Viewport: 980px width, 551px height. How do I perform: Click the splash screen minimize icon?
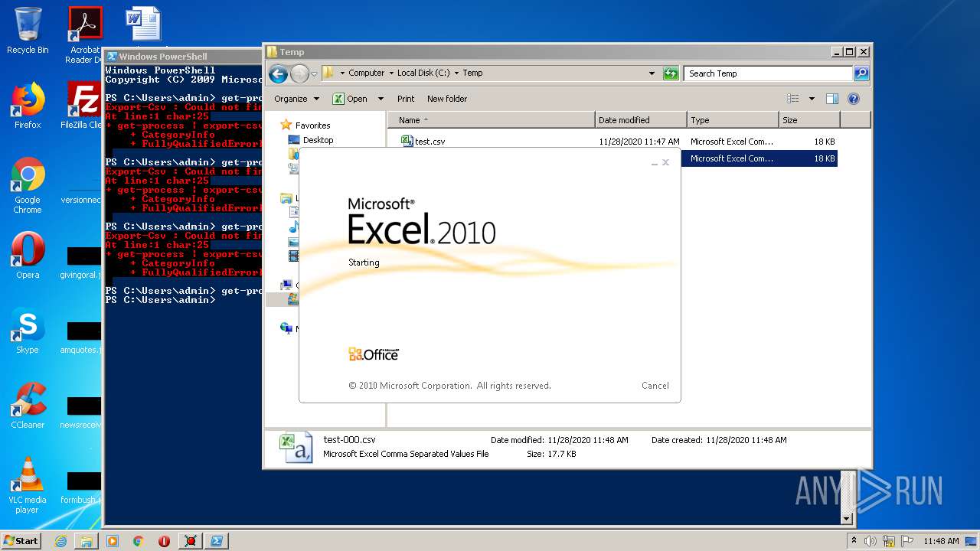tap(655, 163)
